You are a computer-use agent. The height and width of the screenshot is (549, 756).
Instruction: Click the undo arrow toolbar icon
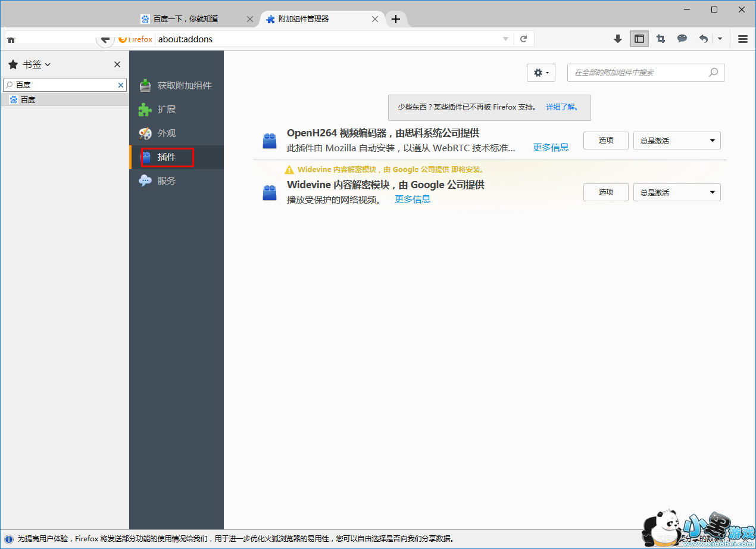(x=704, y=39)
